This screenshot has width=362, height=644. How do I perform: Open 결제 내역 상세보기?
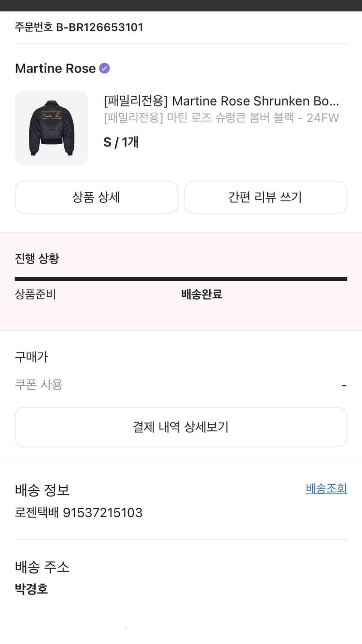(181, 427)
